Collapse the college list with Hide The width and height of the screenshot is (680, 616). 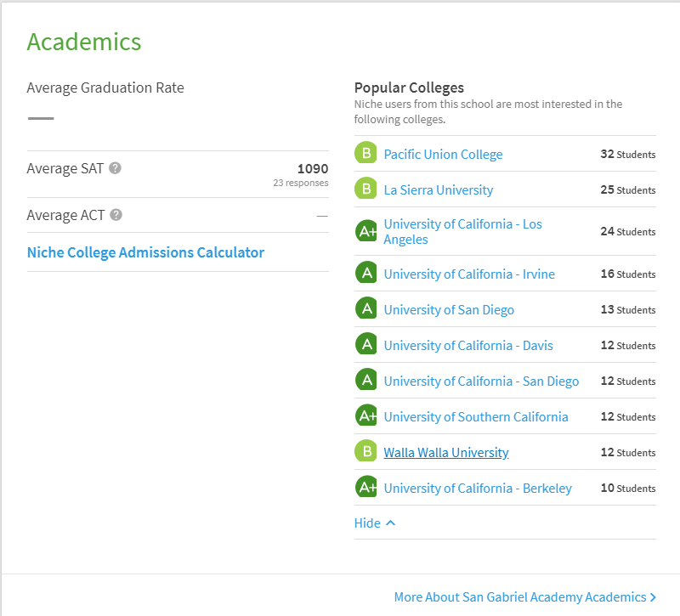pyautogui.click(x=375, y=523)
